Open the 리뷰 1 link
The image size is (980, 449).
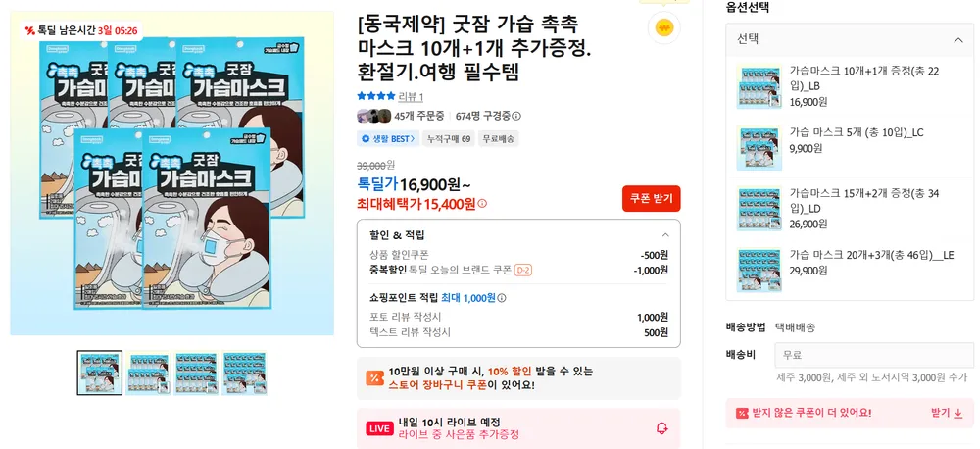pyautogui.click(x=412, y=96)
